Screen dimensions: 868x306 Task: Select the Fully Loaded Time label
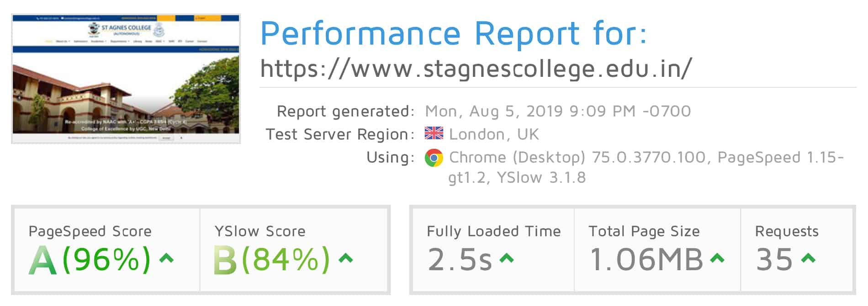pyautogui.click(x=494, y=231)
